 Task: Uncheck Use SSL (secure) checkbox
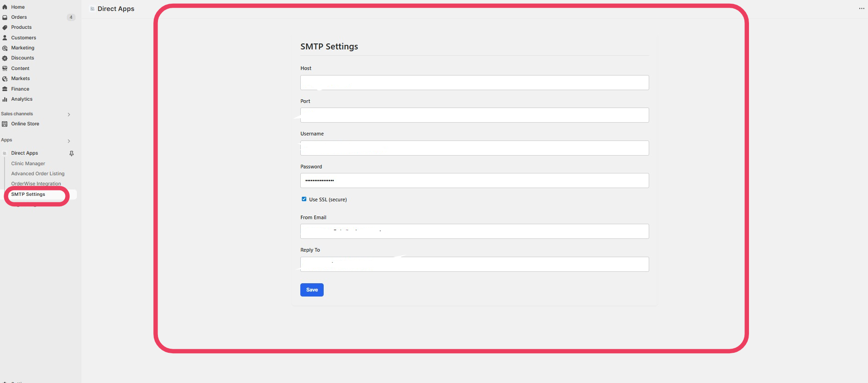tap(304, 199)
